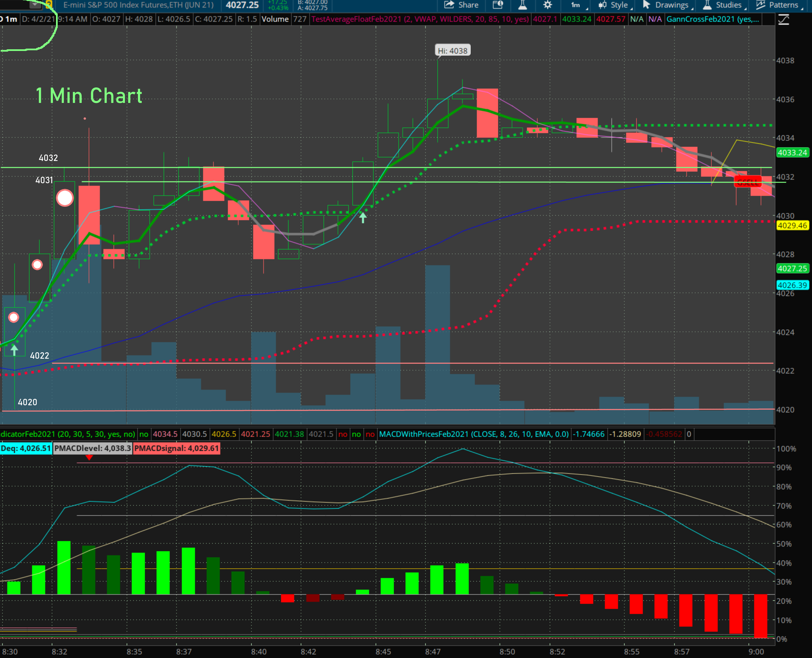The height and width of the screenshot is (658, 812).
Task: Click the 8:30 time axis label
Action: coord(10,652)
